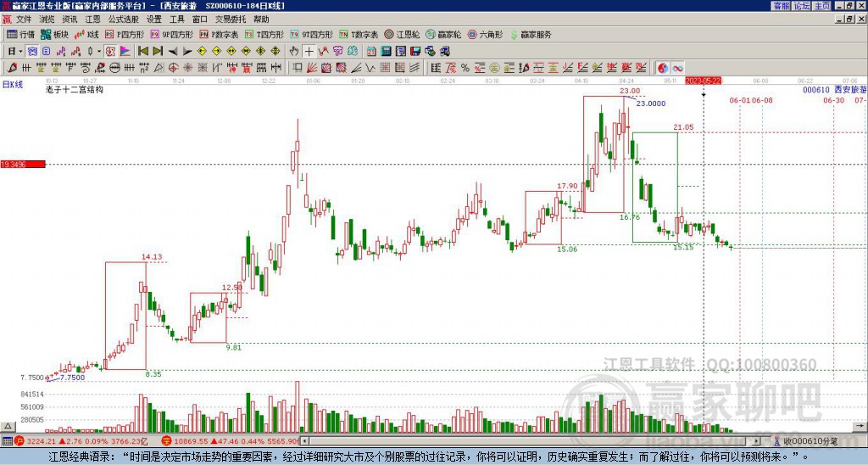The image size is (868, 465).
Task: Jump to last bar icon
Action: click(x=158, y=51)
